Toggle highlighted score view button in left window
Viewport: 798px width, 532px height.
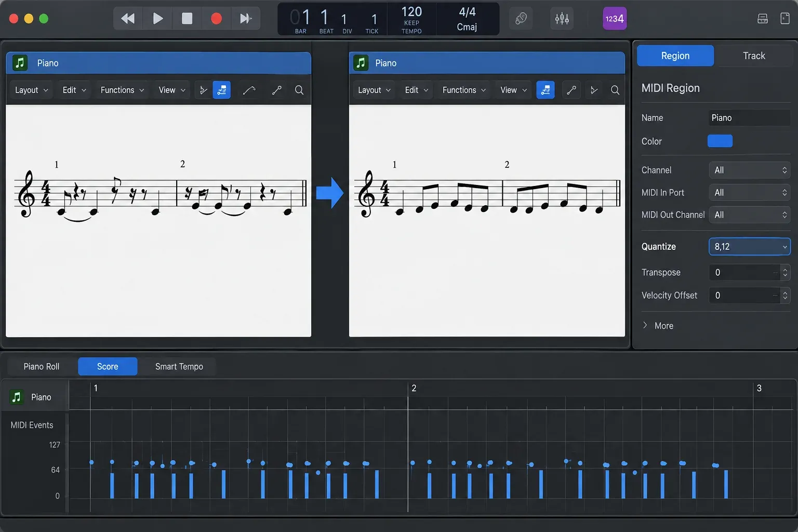(x=222, y=90)
